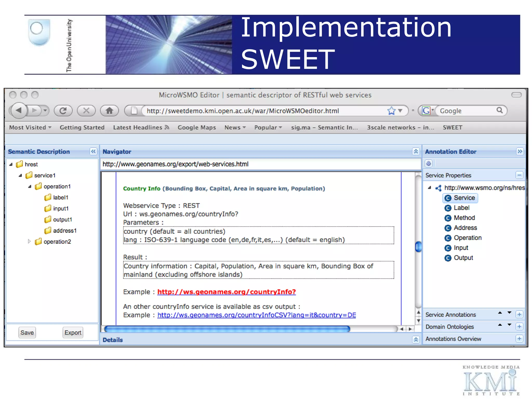
Task: Open the Most Visited bookmarks menu
Action: [30, 128]
